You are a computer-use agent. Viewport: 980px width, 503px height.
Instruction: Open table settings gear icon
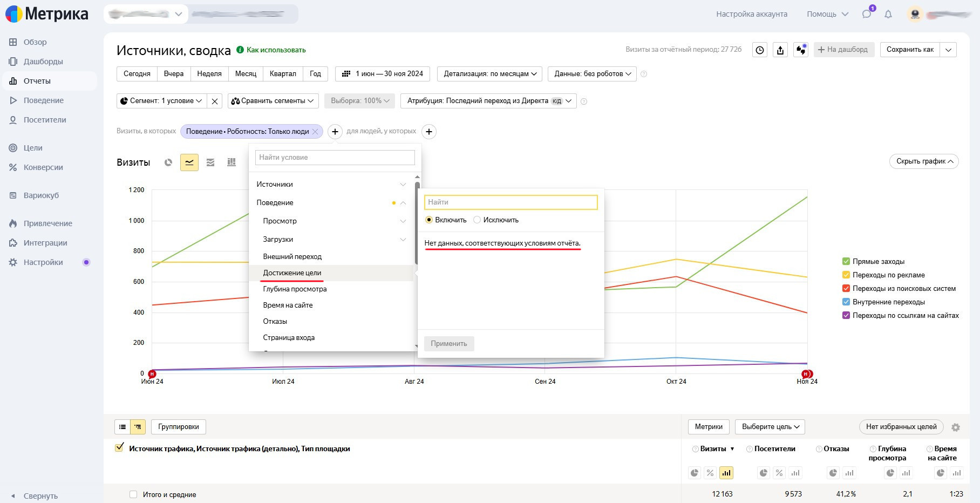point(956,427)
